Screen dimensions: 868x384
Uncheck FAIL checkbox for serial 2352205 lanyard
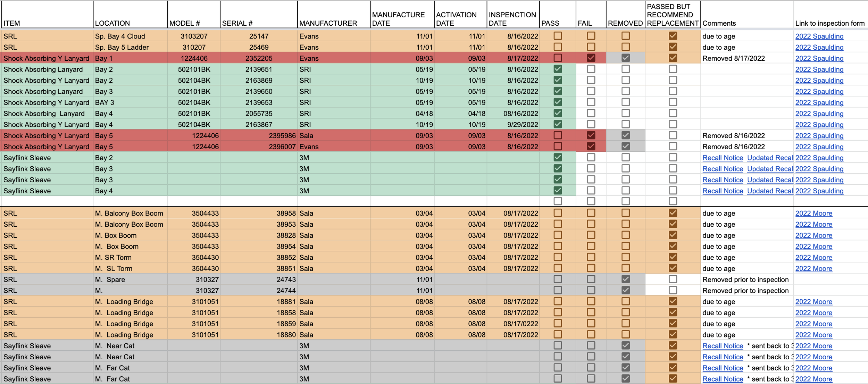(591, 58)
